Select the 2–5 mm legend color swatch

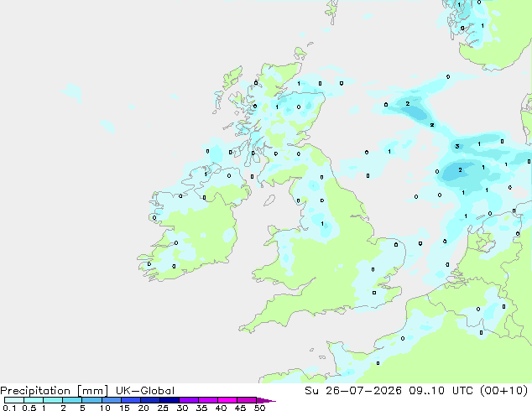[x=72, y=400]
